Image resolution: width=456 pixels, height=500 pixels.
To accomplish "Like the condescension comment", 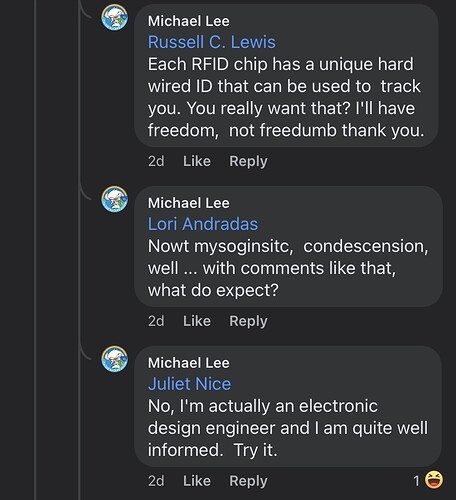I will (x=197, y=321).
